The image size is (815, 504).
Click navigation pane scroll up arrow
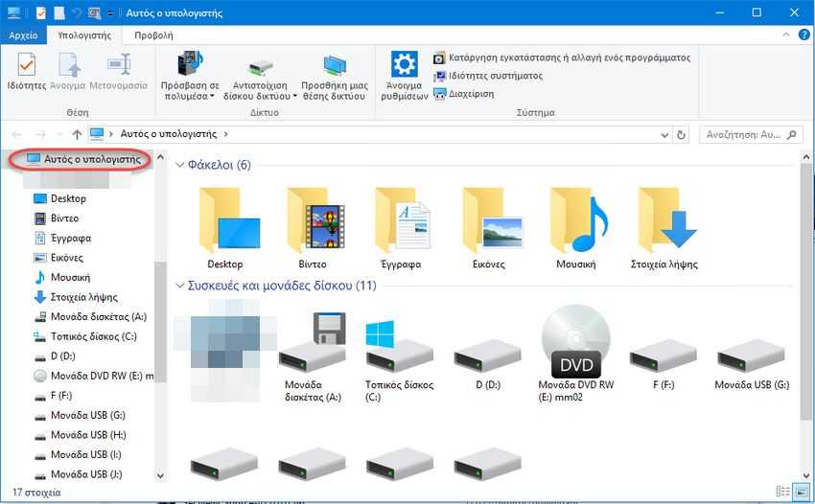click(161, 157)
